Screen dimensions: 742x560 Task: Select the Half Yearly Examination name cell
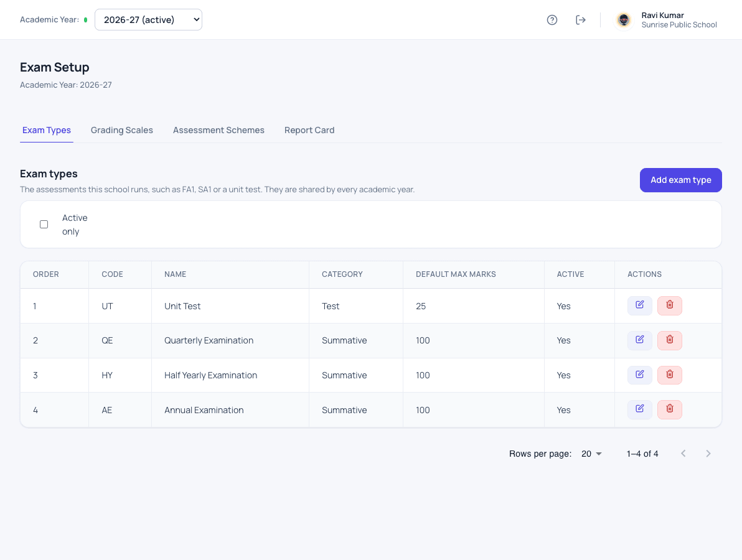pyautogui.click(x=230, y=375)
